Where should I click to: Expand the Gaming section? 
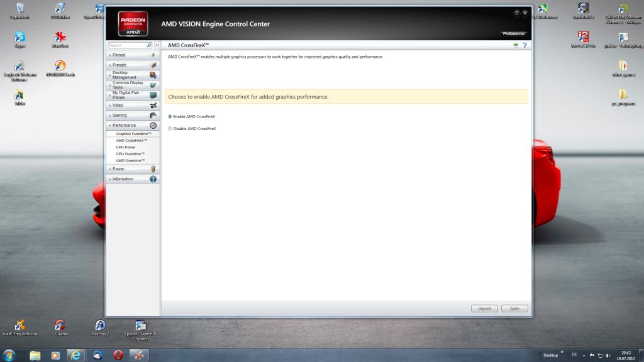tap(133, 116)
